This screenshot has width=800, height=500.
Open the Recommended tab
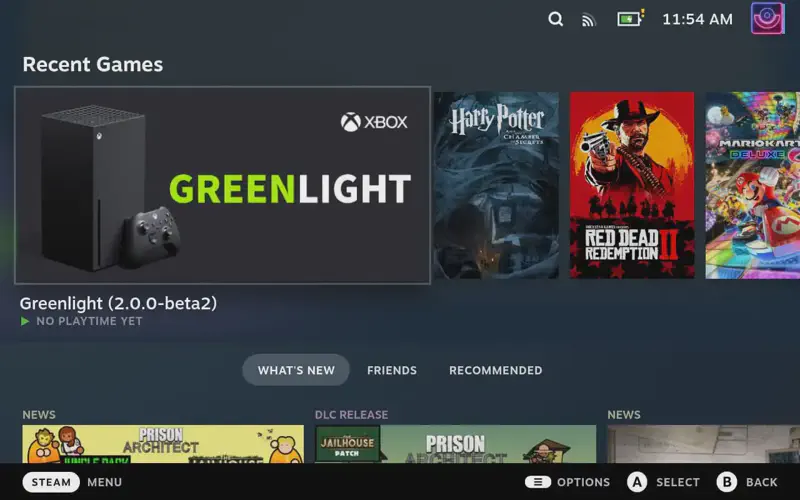pyautogui.click(x=495, y=370)
